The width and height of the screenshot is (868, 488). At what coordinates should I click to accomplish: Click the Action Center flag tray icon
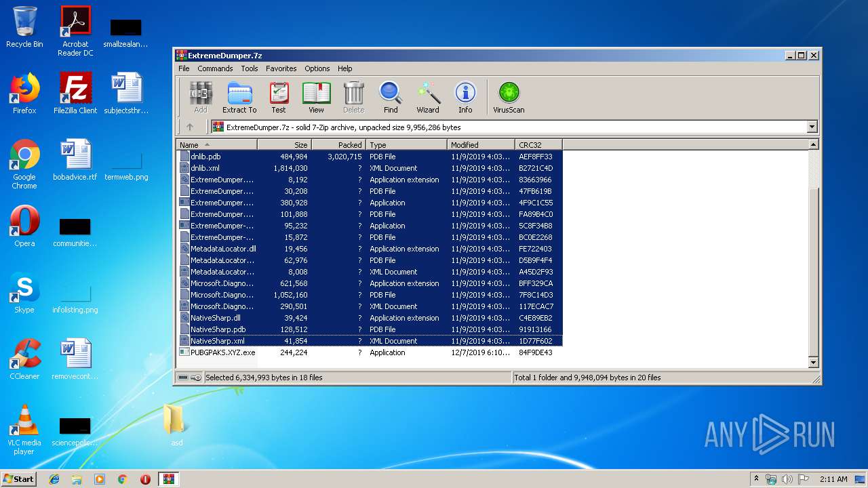point(803,479)
